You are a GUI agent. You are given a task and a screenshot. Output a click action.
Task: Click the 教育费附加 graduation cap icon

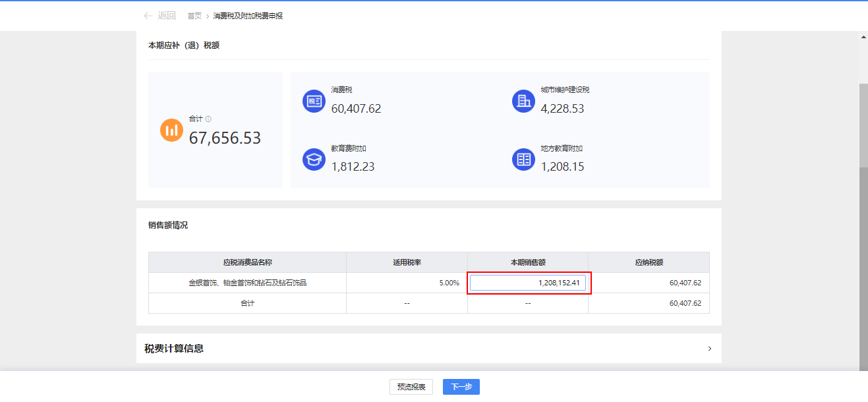pos(314,159)
